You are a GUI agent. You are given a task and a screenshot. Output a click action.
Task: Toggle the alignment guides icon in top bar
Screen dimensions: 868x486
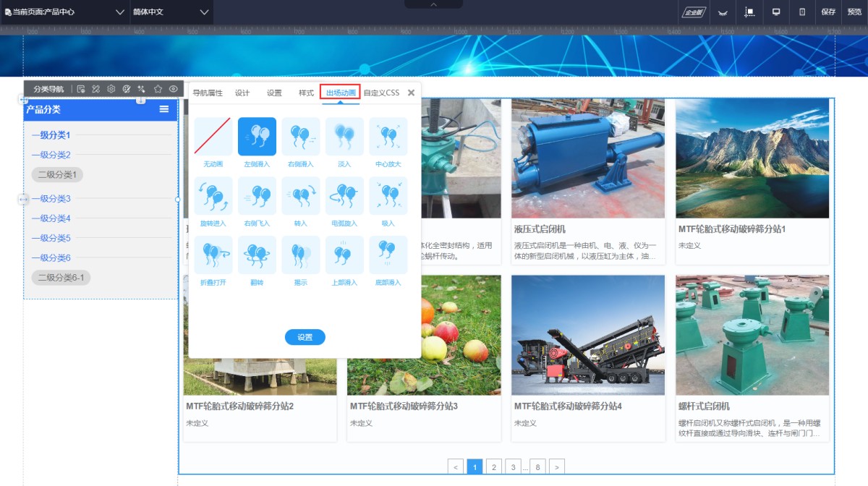coord(749,12)
